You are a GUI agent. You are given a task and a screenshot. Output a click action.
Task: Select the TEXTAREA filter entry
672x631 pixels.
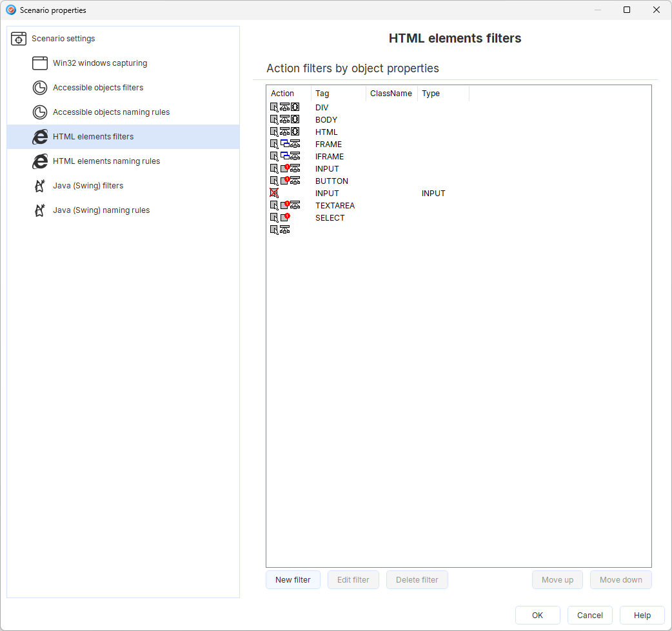coord(334,206)
